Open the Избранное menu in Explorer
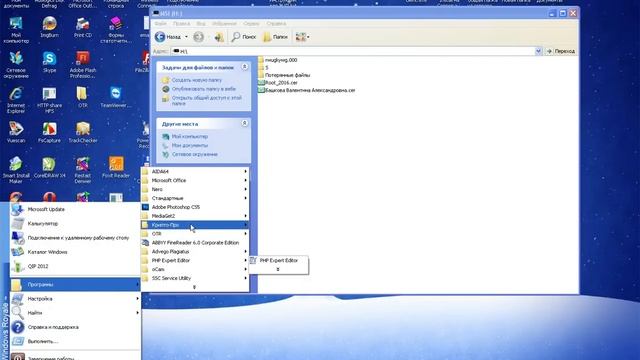Screen dimensions: 640x360 (224, 24)
